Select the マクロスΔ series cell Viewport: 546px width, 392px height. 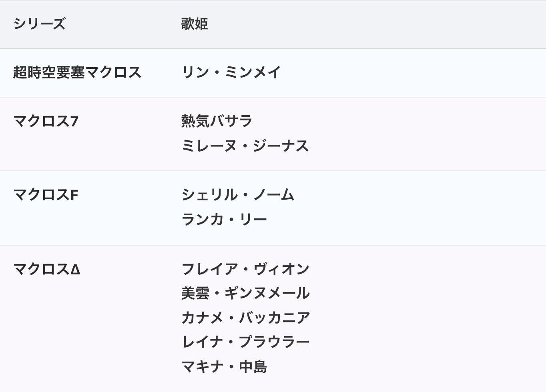[x=46, y=269]
